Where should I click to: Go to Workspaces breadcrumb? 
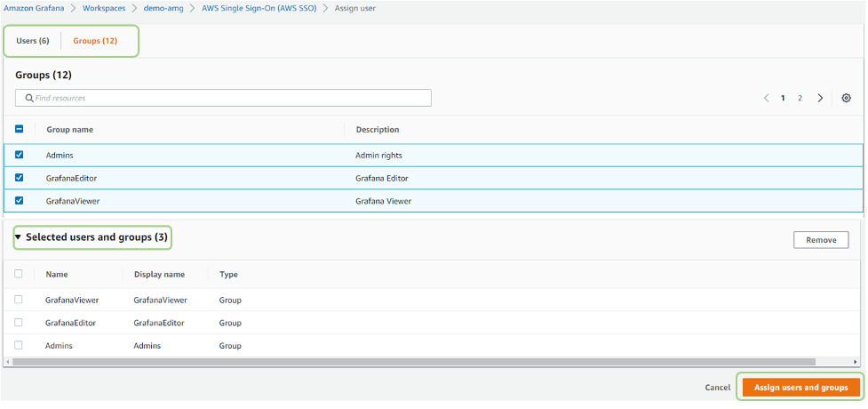click(104, 8)
